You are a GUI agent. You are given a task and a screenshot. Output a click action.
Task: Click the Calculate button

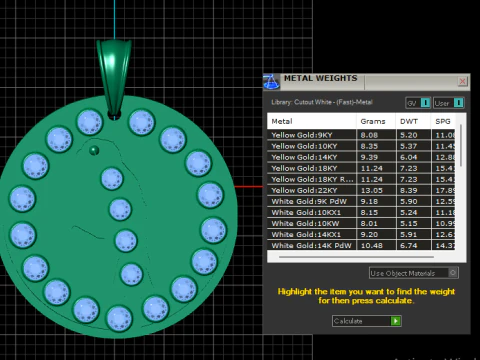(367, 321)
